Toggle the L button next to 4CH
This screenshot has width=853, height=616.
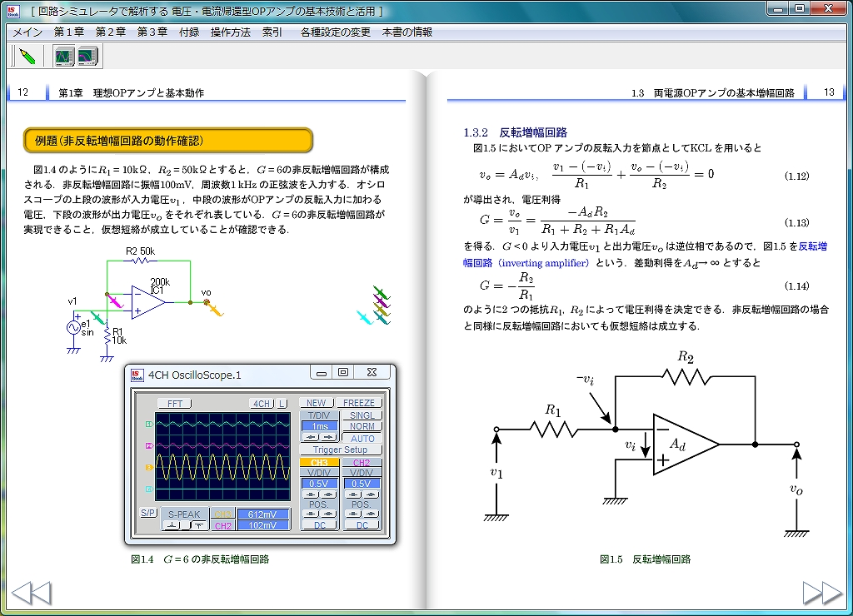coord(282,404)
